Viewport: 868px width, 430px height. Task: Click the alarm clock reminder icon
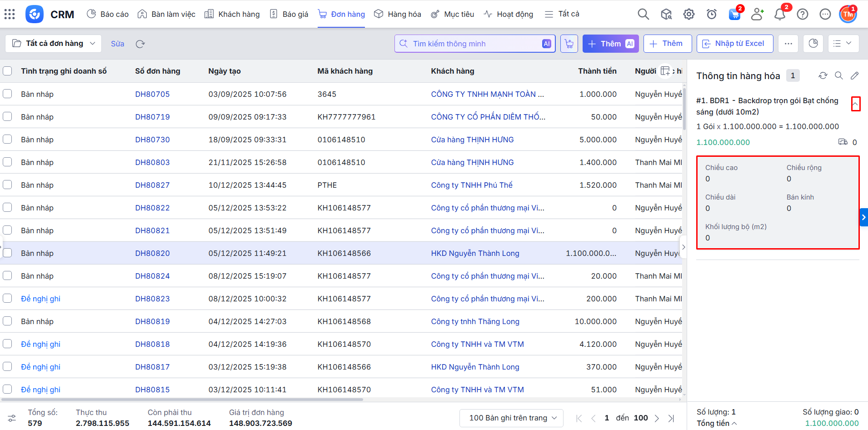click(711, 14)
